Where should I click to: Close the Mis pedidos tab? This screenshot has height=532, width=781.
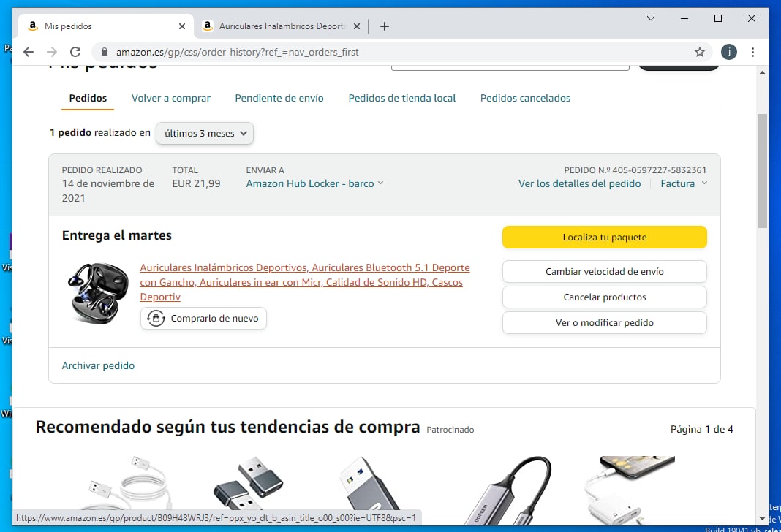pyautogui.click(x=182, y=26)
